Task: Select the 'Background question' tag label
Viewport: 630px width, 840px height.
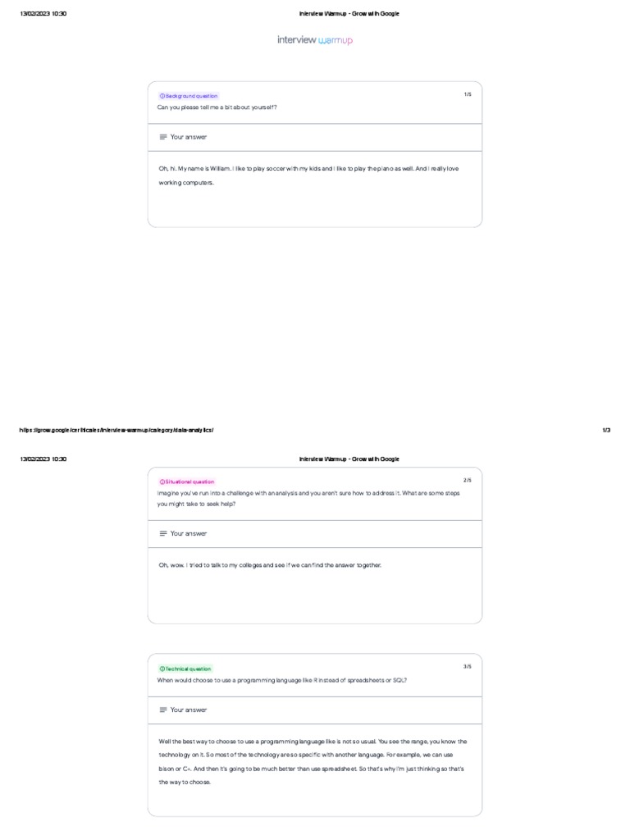Action: pyautogui.click(x=191, y=96)
